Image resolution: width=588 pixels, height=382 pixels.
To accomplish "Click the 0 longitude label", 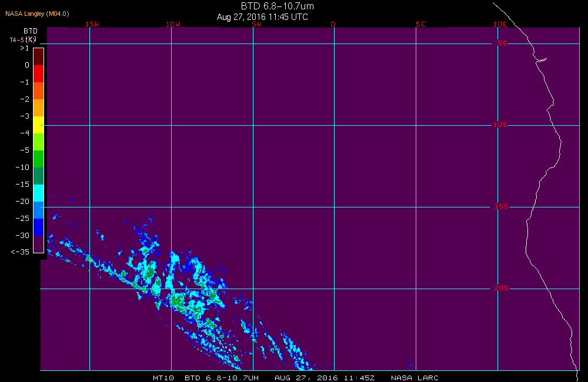I will [333, 24].
